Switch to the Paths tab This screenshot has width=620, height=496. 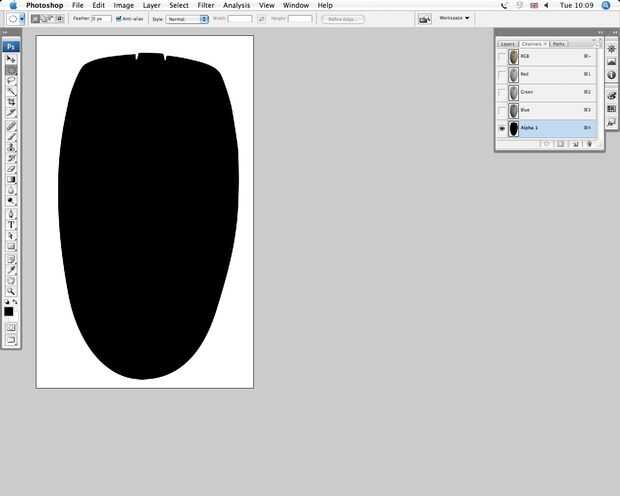558,44
